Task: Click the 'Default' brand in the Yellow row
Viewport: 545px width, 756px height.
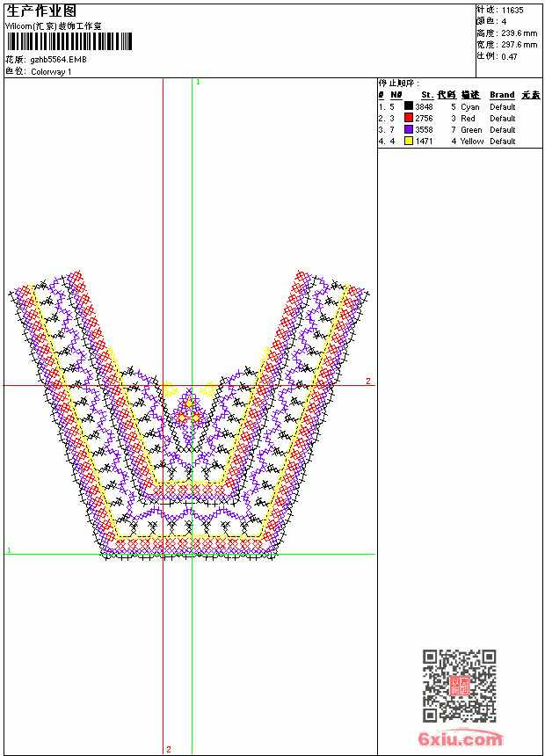Action: tap(503, 142)
